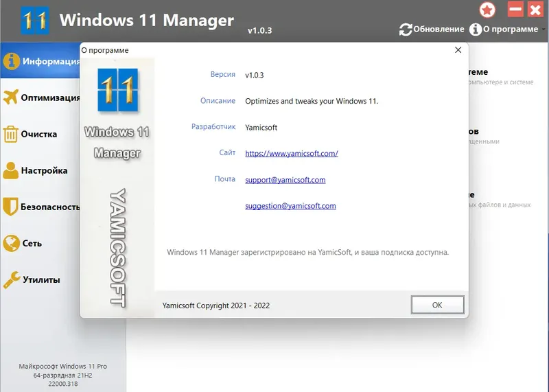The image size is (549, 392).
Task: Close the Windows 11 Manager main window
Action: pos(535,10)
